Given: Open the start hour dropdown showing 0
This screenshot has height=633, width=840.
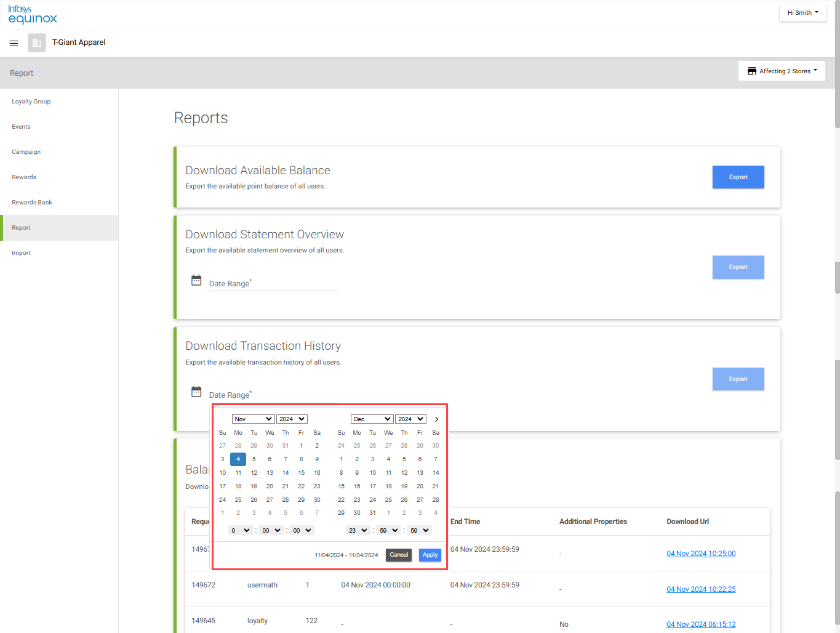Looking at the screenshot, I should (240, 530).
